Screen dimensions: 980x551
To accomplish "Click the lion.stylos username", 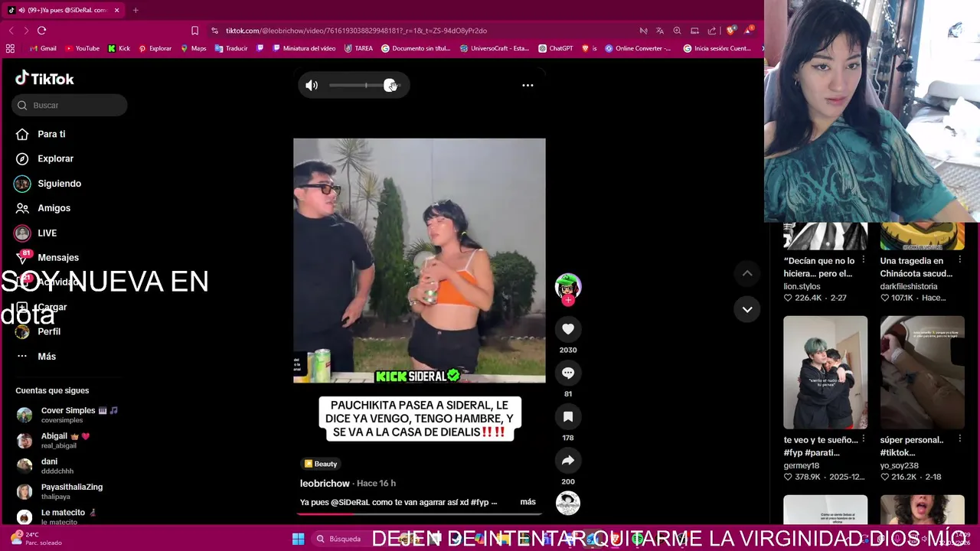I will pos(802,286).
